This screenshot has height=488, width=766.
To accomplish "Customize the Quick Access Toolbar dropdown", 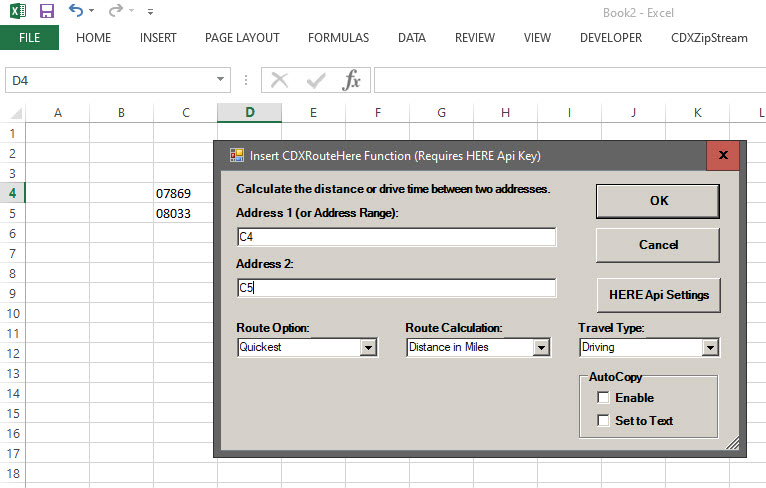I will (150, 12).
